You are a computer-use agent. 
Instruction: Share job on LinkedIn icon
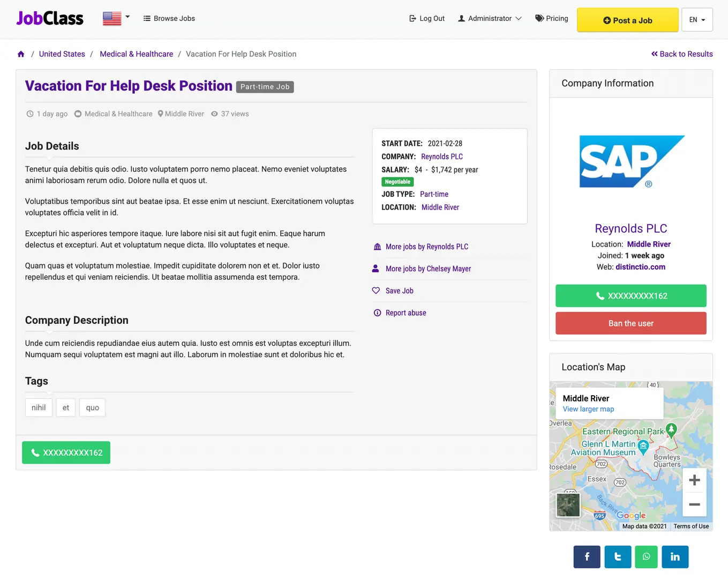[675, 557]
